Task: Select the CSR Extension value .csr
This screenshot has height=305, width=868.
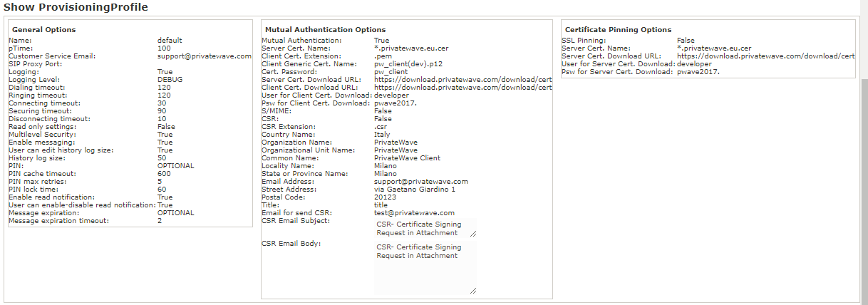Action: click(x=381, y=127)
